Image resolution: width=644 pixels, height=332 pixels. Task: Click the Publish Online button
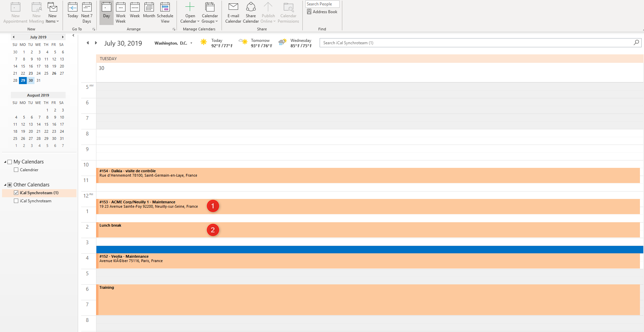pos(268,13)
